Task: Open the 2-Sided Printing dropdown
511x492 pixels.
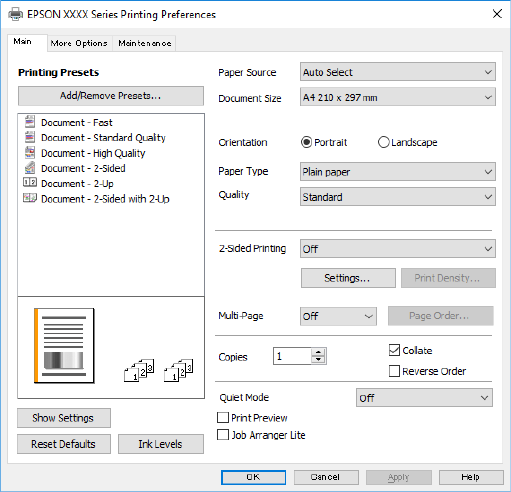Action: click(x=398, y=249)
